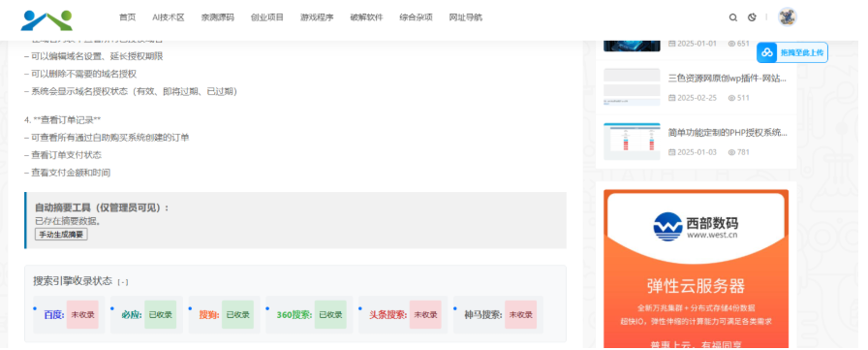Image resolution: width=868 pixels, height=350 pixels.
Task: Click the line 可查看所有通过自助购买系统创建的订单
Action: pos(107,138)
